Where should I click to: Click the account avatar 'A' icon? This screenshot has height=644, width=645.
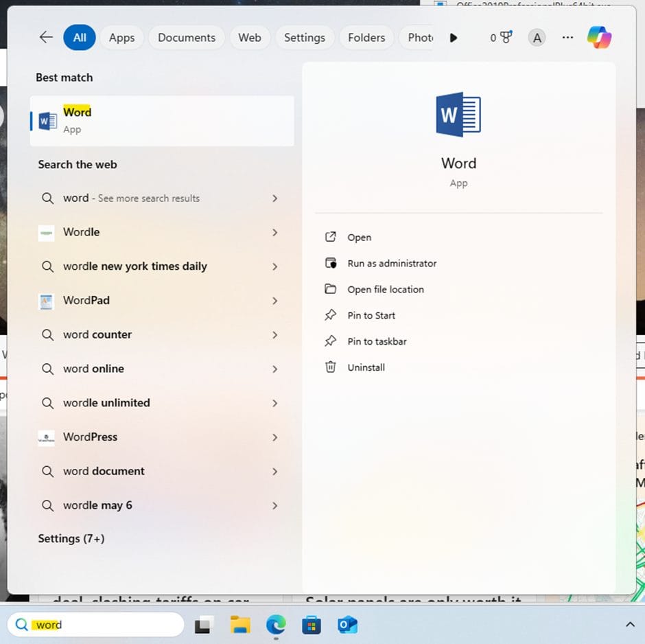tap(537, 38)
